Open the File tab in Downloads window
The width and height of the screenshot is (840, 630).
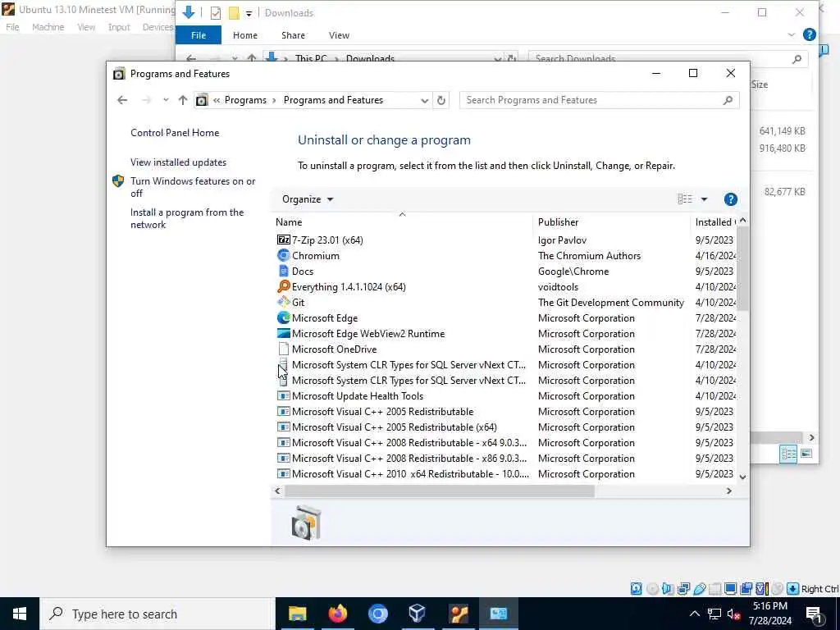pyautogui.click(x=199, y=35)
